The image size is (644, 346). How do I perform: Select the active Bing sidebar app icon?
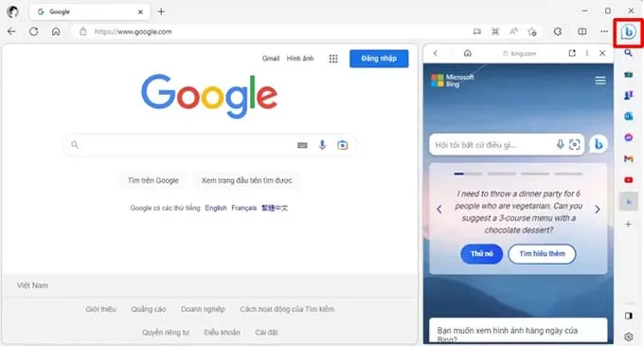629,201
